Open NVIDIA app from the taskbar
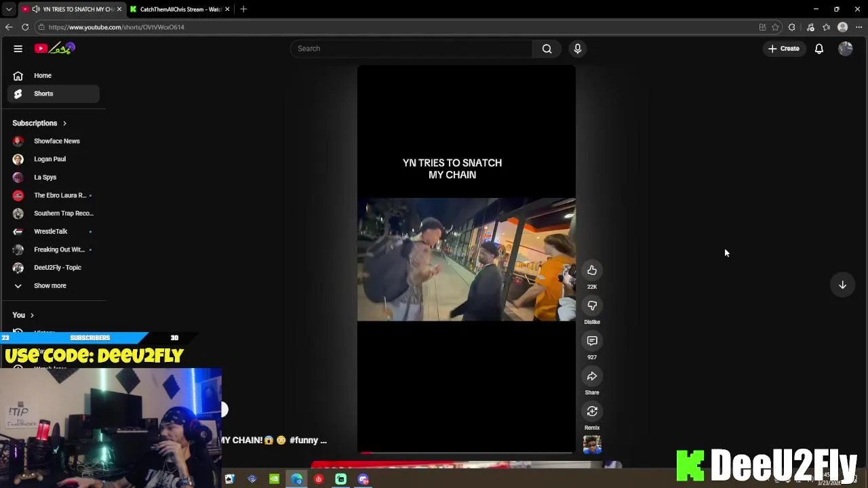This screenshot has width=868, height=488. 274,479
